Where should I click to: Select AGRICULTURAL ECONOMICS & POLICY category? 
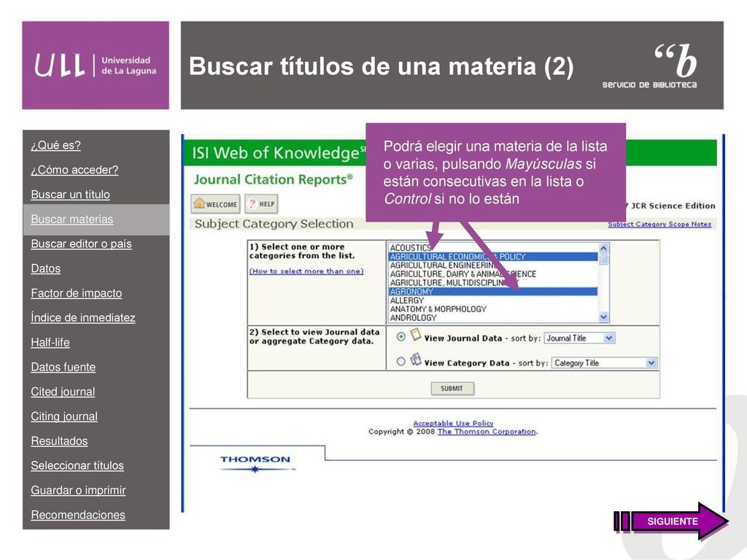pos(492,257)
